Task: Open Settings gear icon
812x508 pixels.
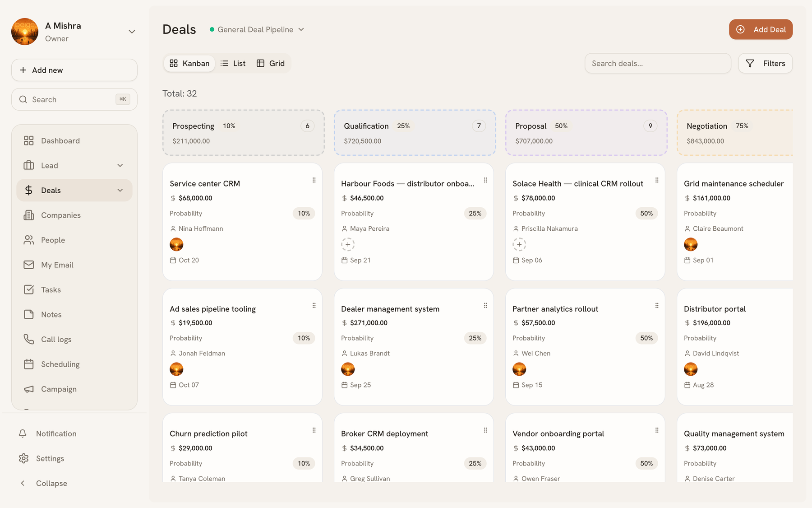Action: 23,458
